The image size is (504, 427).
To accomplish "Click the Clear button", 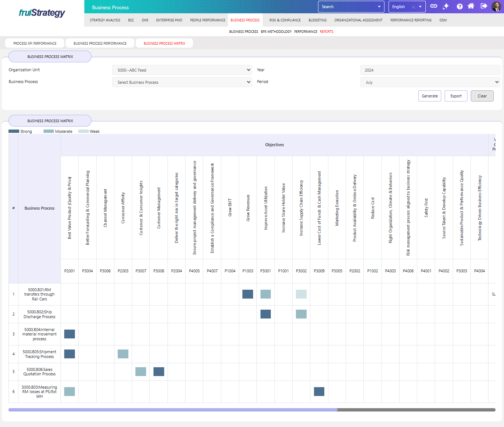I will 482,96.
